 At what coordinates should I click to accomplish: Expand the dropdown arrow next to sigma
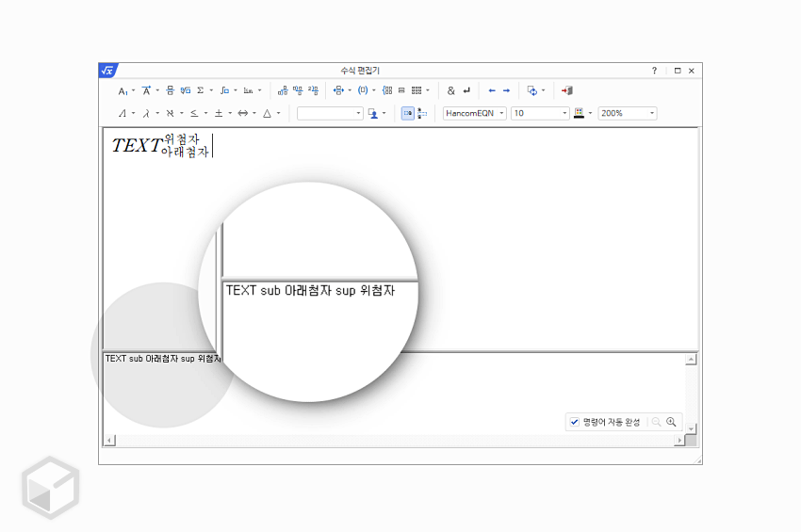pos(211,91)
